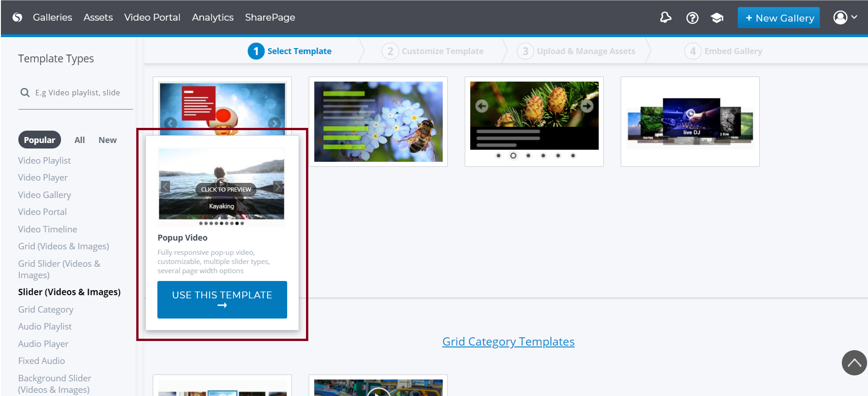Click the Cincopa logo icon
868x396 pixels.
pyautogui.click(x=17, y=17)
